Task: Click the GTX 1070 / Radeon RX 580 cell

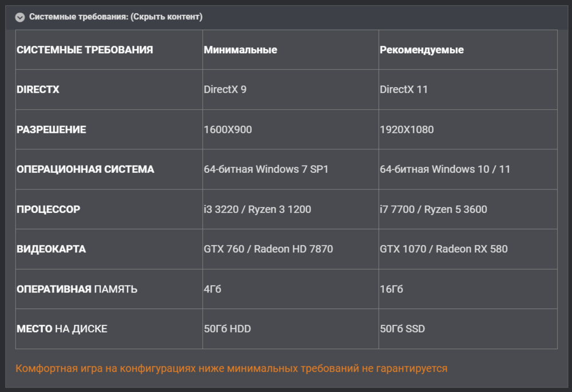Action: [x=443, y=249]
